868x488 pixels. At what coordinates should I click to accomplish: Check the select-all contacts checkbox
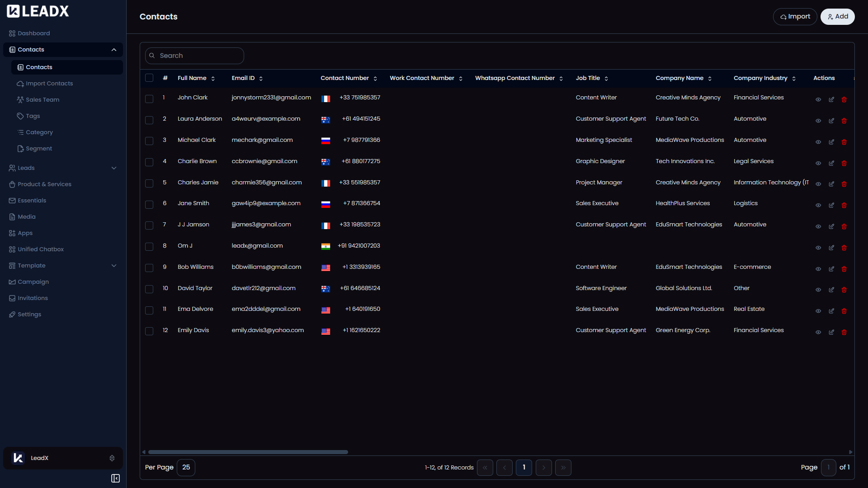(x=149, y=77)
